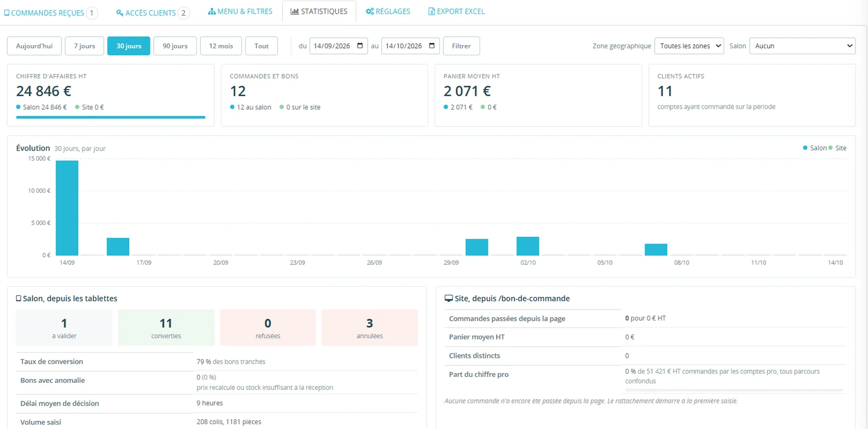Click the Excel file icon before Export Excel
868x429 pixels.
(x=432, y=11)
